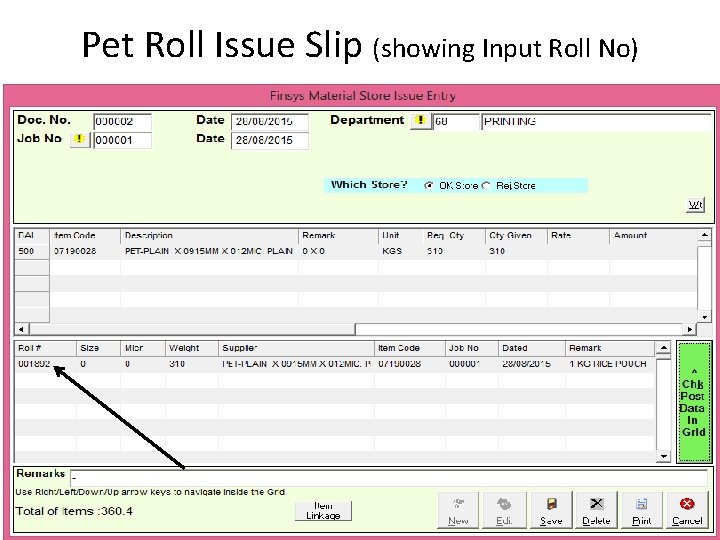Click the Wt button

click(x=695, y=204)
